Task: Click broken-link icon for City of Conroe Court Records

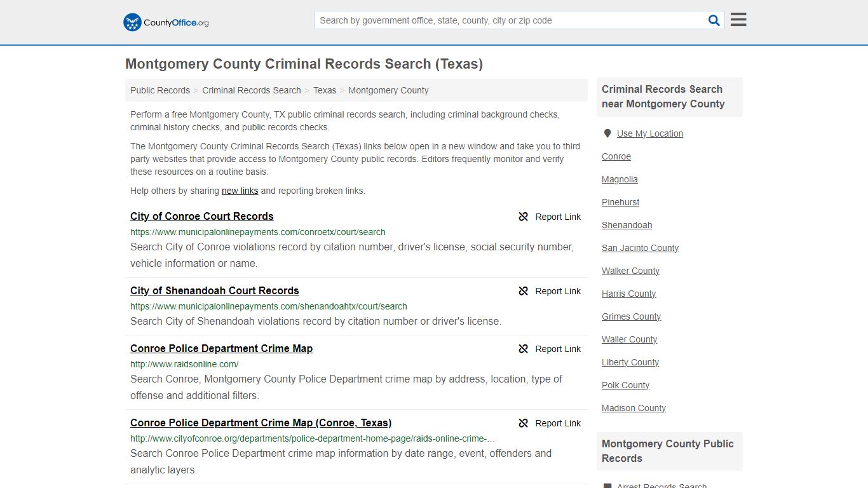Action: (524, 217)
